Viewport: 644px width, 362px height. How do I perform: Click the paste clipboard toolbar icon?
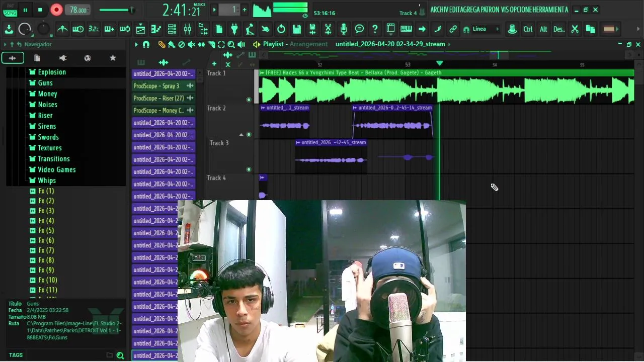[591, 29]
